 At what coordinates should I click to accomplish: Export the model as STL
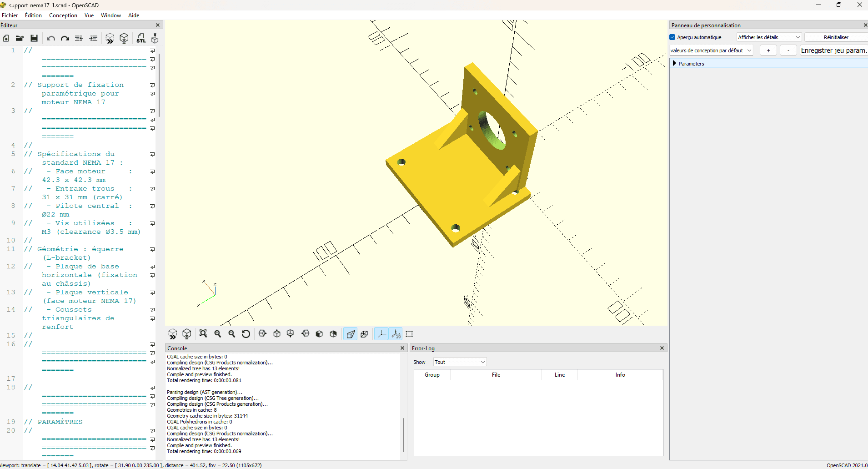(141, 39)
